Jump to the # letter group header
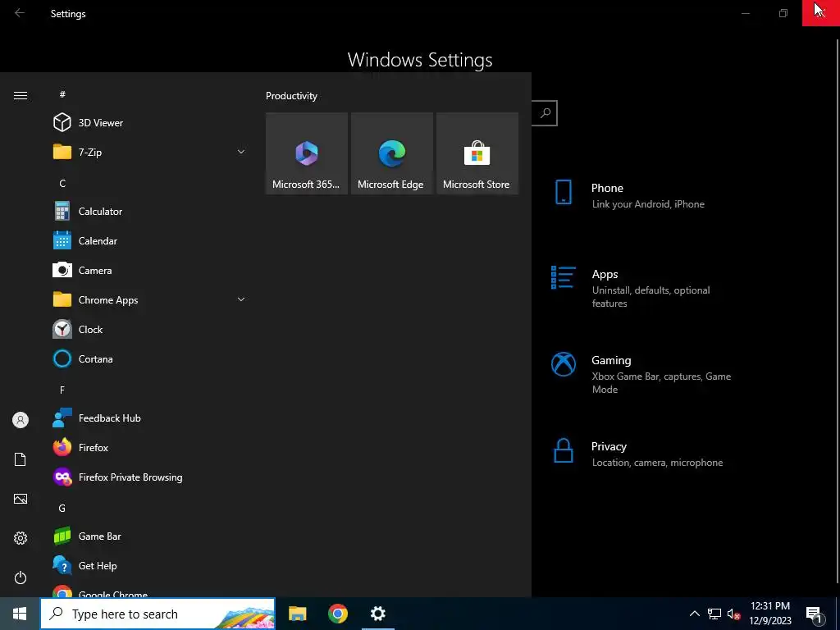Viewport: 840px width, 630px height. [62, 94]
